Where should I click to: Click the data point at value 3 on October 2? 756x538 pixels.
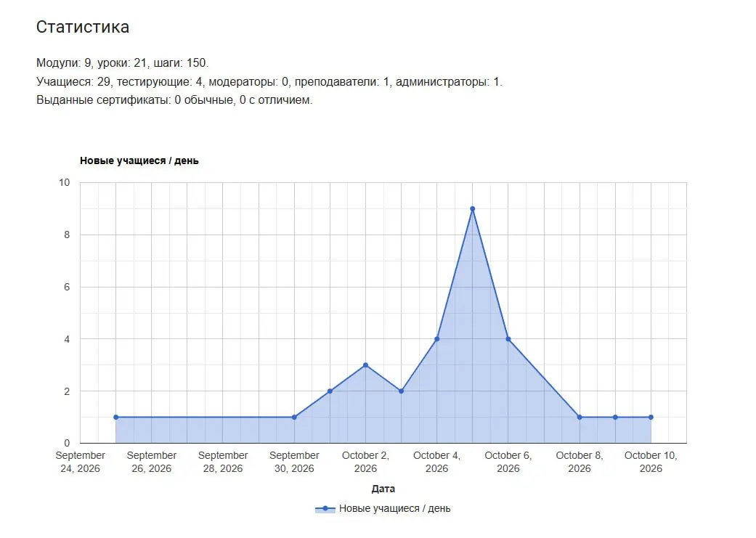tap(365, 365)
